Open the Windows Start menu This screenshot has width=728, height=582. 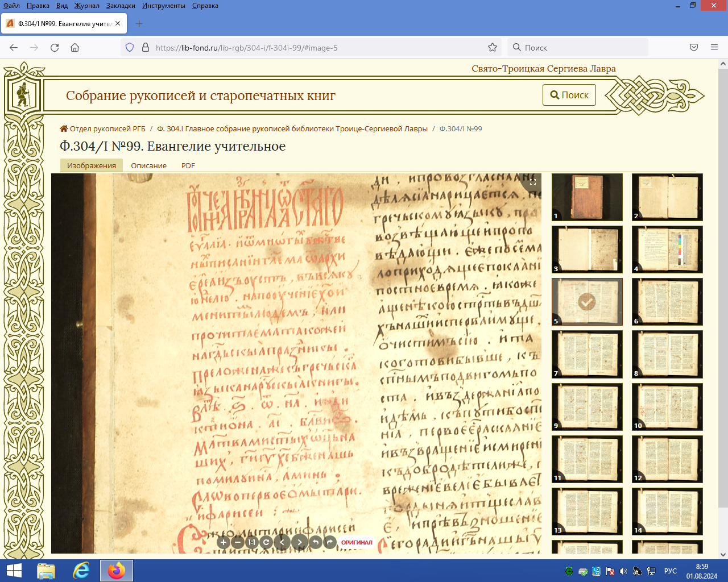coord(14,571)
